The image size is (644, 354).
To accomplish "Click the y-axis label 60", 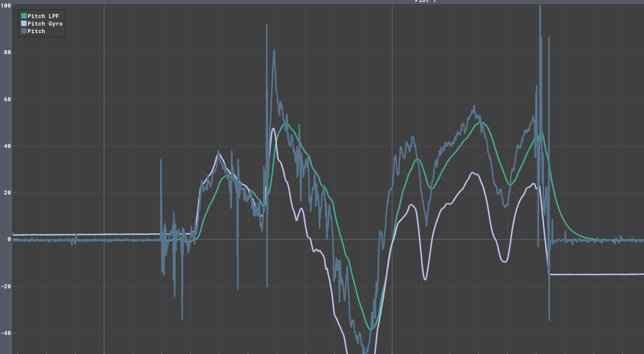I will (8, 99).
